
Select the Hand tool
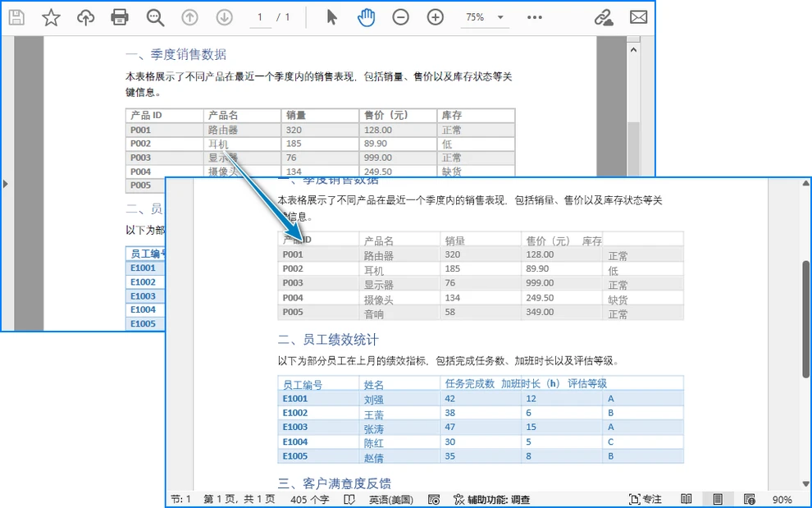367,16
